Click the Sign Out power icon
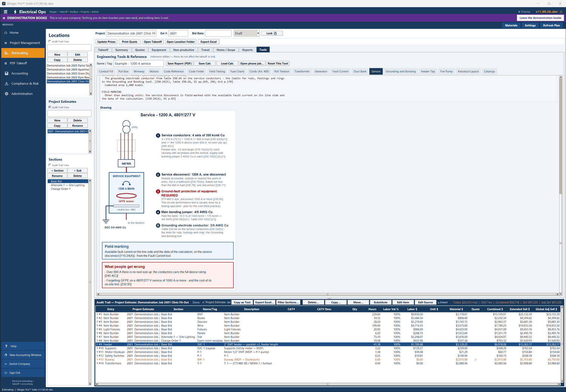 click(6, 373)
